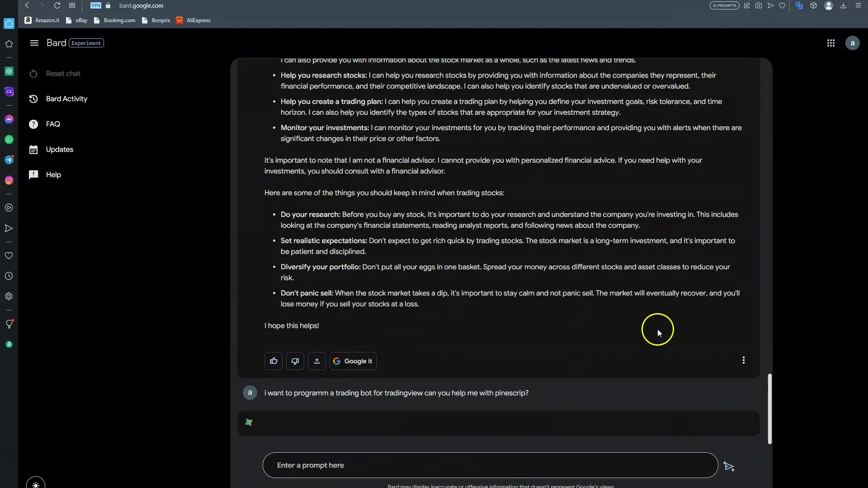Image resolution: width=868 pixels, height=488 pixels.
Task: Click the Reset chat icon
Action: (33, 73)
